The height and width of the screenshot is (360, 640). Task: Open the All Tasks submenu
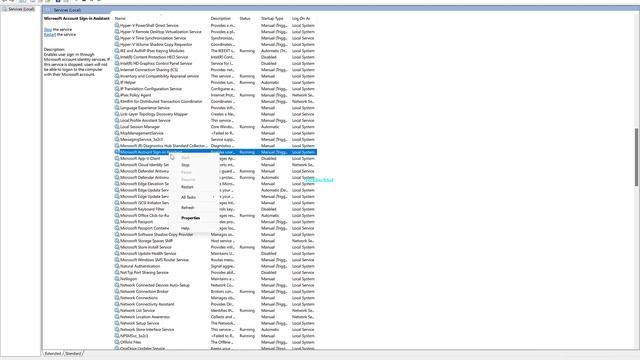(189, 197)
